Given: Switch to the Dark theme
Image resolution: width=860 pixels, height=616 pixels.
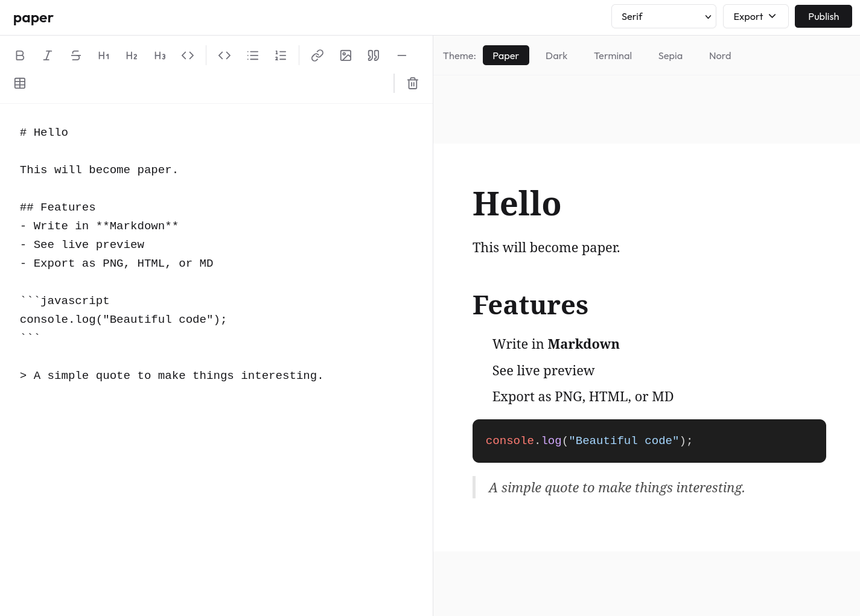Looking at the screenshot, I should click(x=556, y=56).
